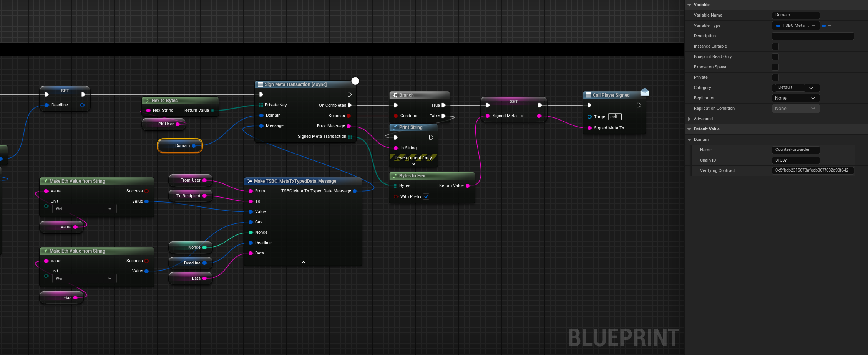Click the Hex to Bytes function icon
This screenshot has width=868, height=355.
148,101
